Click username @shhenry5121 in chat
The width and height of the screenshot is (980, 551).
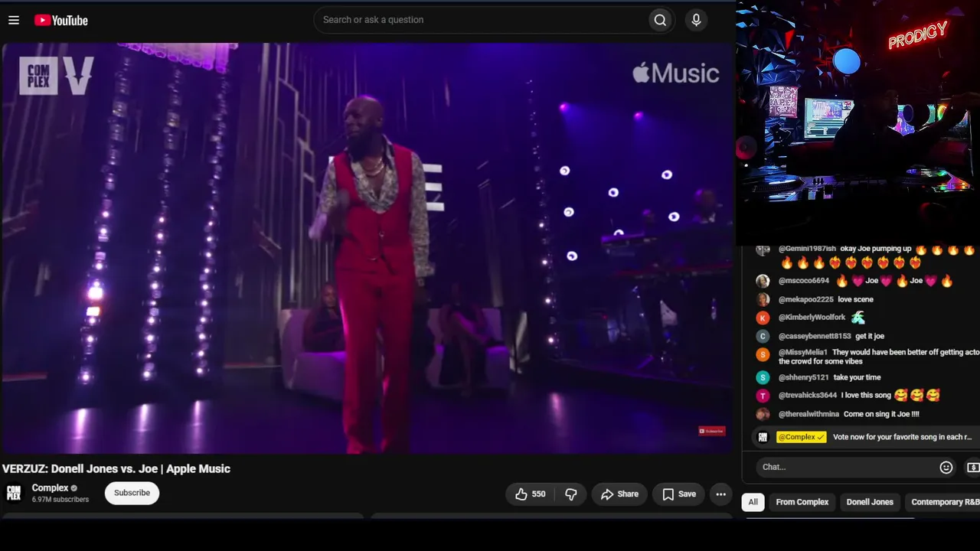pyautogui.click(x=804, y=377)
